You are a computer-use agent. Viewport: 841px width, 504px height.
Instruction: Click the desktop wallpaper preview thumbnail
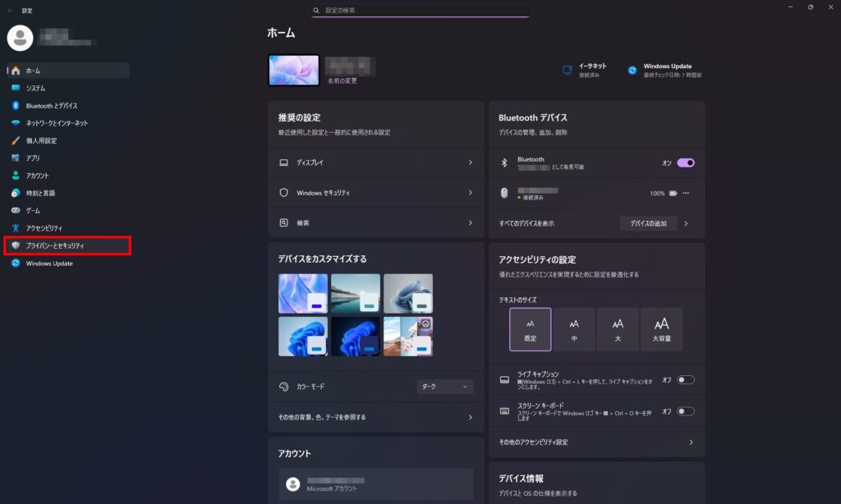coord(294,71)
